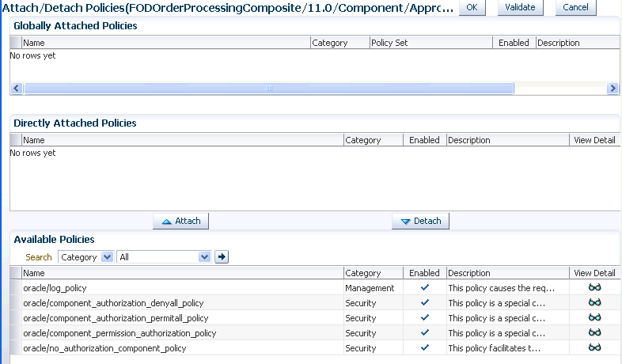Click the Detach button

point(420,221)
